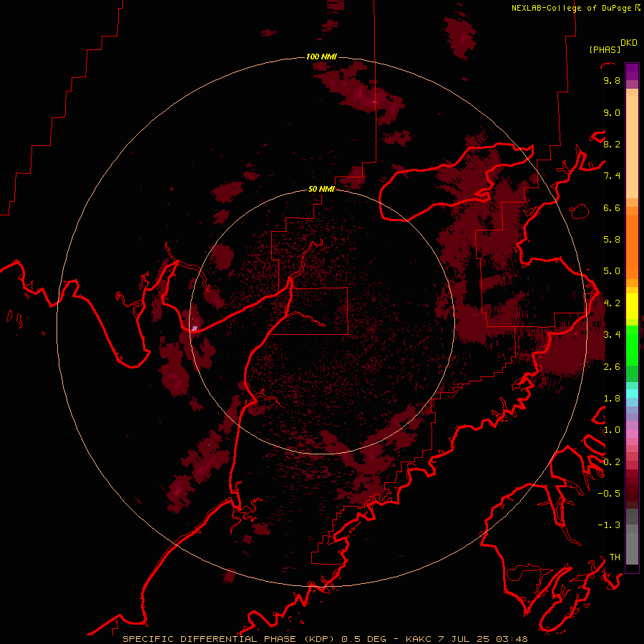Image resolution: width=644 pixels, height=644 pixels.
Task: Click the 100 NMI range ring label
Action: coord(321,57)
